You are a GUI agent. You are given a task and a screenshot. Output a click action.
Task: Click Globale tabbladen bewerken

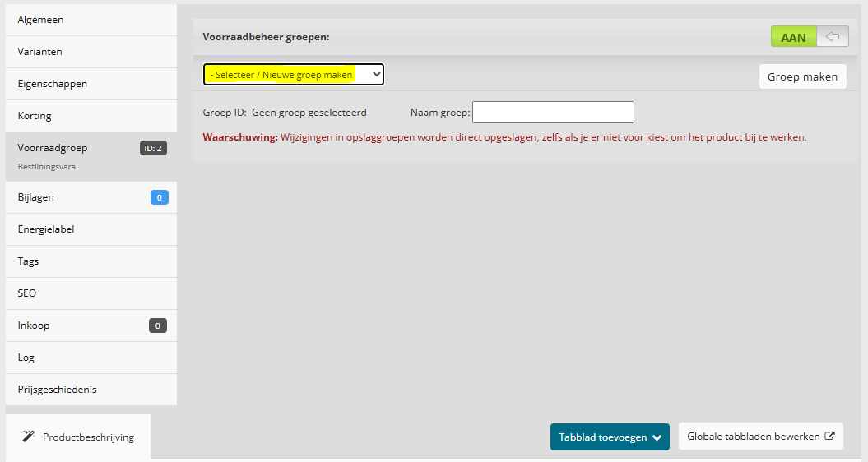pyautogui.click(x=760, y=437)
